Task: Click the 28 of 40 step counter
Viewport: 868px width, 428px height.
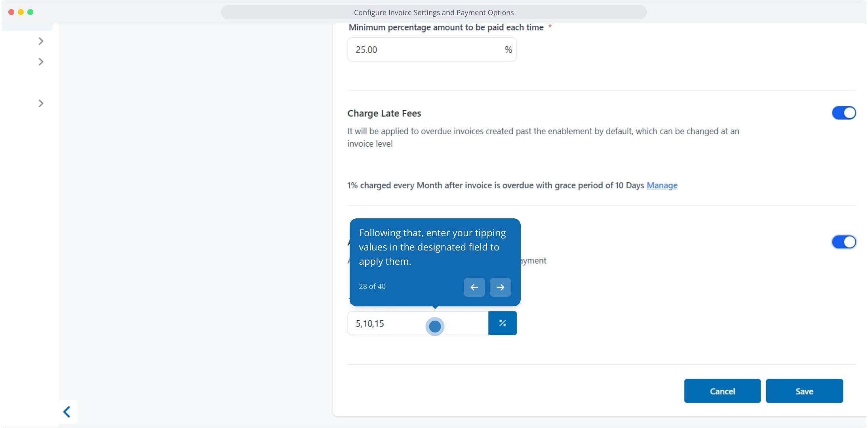Action: (372, 287)
